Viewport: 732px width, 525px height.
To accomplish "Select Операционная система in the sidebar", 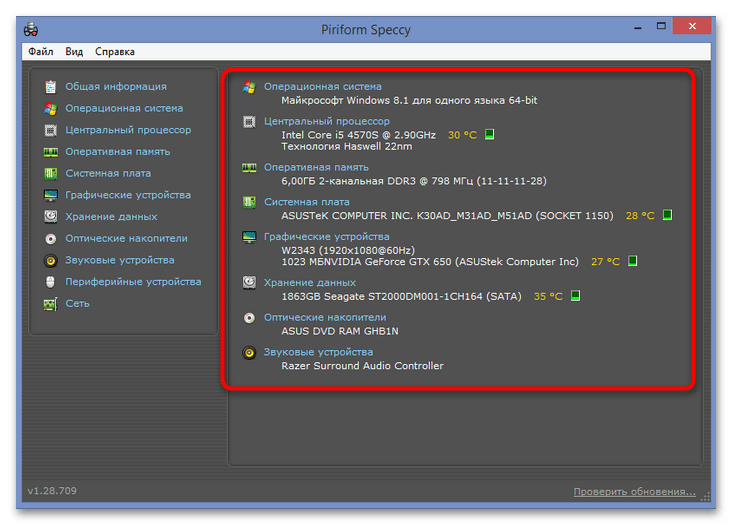I will coord(124,108).
